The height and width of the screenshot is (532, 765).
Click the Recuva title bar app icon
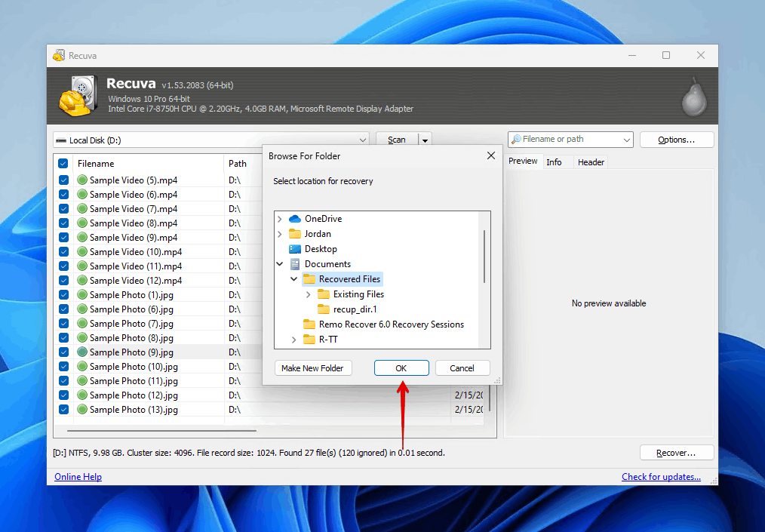(59, 55)
